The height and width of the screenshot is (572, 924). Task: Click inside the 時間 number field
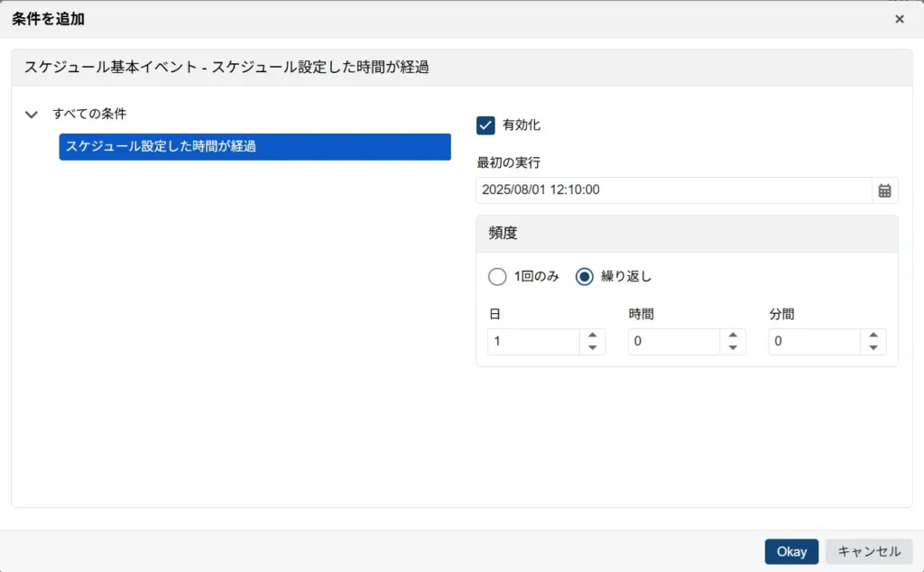click(x=673, y=342)
